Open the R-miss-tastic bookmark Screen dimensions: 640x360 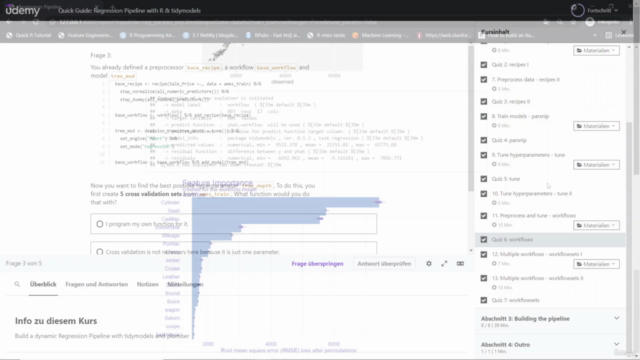326,35
